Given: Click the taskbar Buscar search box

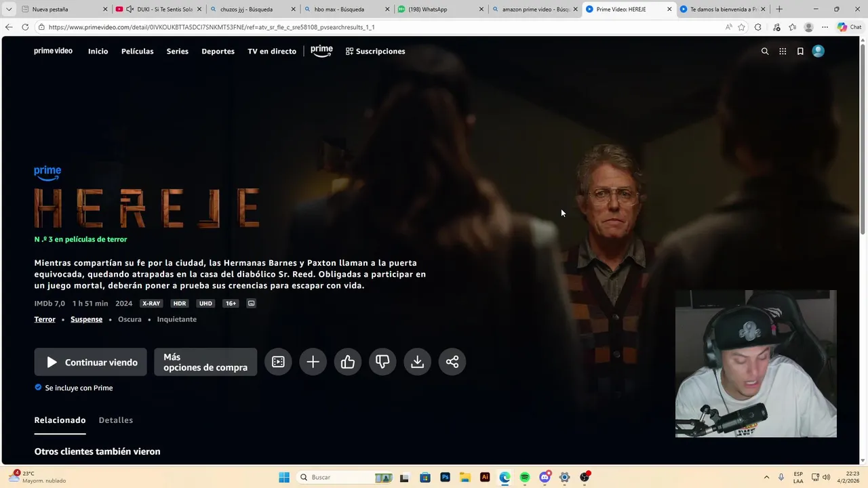Looking at the screenshot, I should pyautogui.click(x=344, y=477).
